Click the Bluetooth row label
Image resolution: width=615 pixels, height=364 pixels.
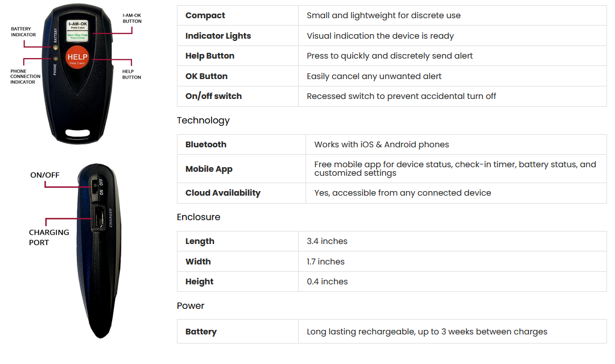205,144
